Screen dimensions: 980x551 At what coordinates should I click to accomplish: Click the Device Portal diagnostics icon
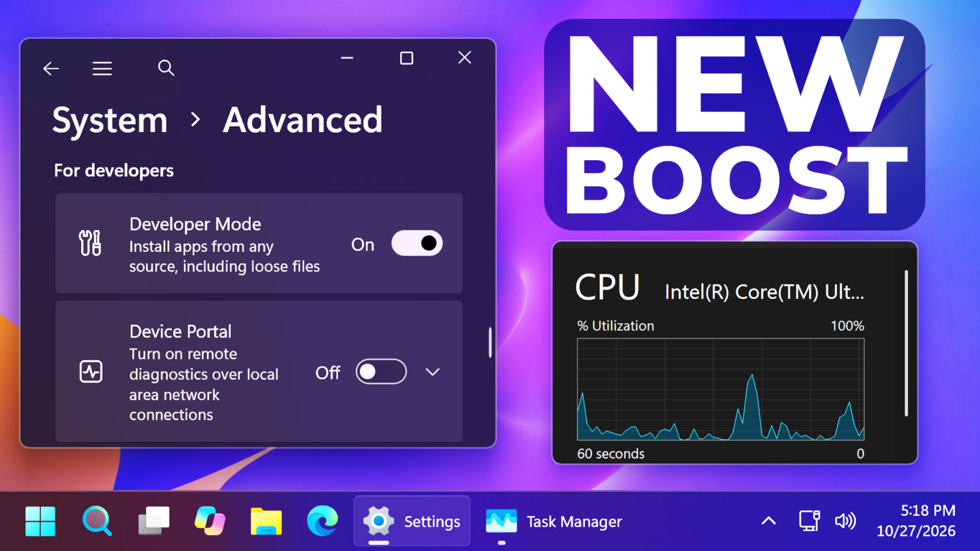[91, 371]
